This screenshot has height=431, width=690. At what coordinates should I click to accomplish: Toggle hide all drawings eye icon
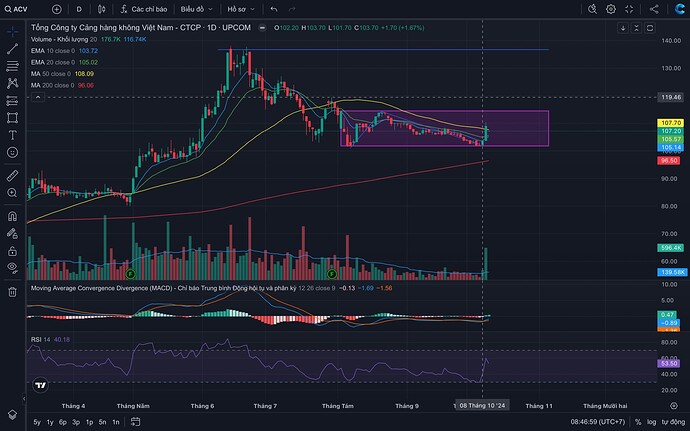[12, 267]
